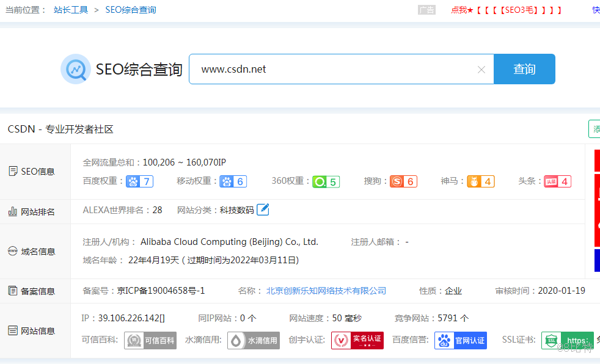Click the 水滴信用 credit badge
Viewport: 600px width, 364px height.
[x=254, y=340]
